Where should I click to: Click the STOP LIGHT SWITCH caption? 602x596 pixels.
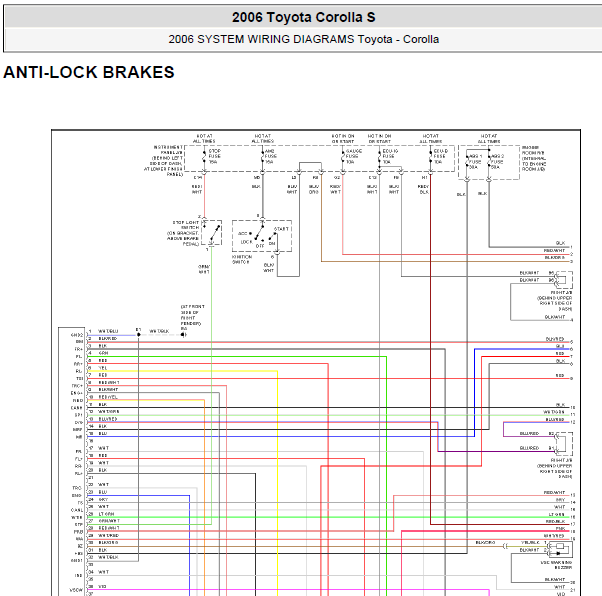[x=183, y=233]
